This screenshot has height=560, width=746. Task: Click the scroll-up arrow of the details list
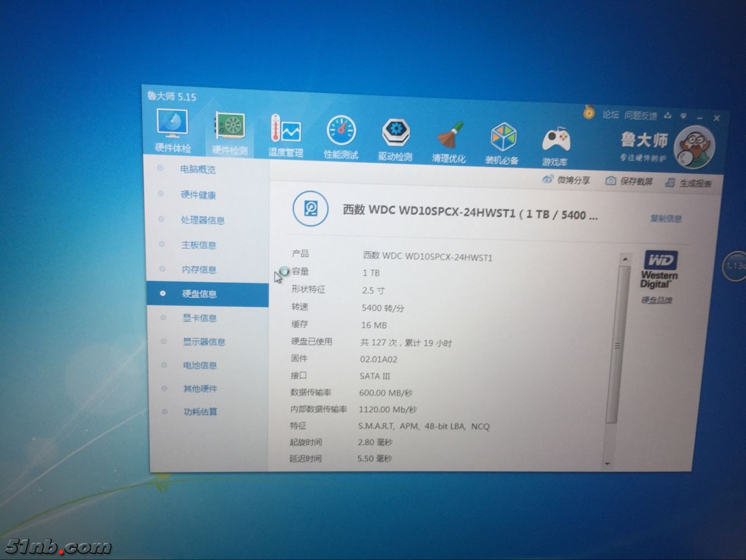(x=625, y=260)
